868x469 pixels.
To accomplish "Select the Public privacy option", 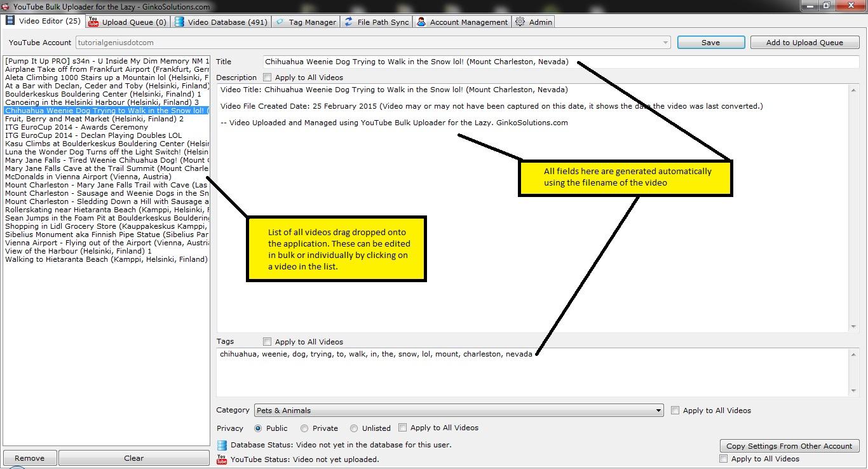I will pos(258,428).
